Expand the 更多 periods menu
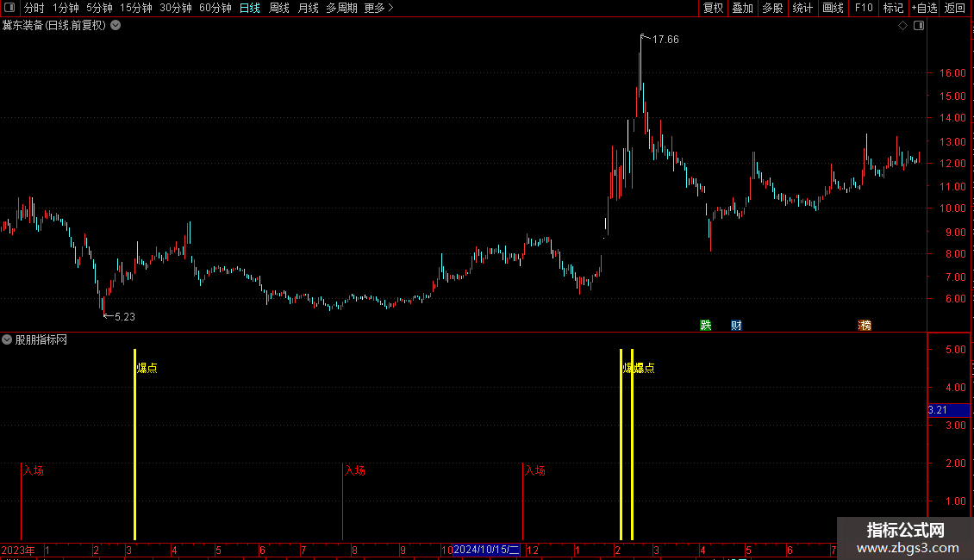Screen dimensions: 974x560 [378, 8]
